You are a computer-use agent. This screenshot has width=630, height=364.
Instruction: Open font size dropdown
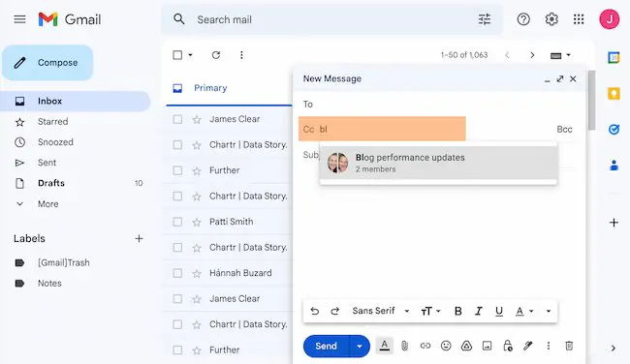point(430,311)
